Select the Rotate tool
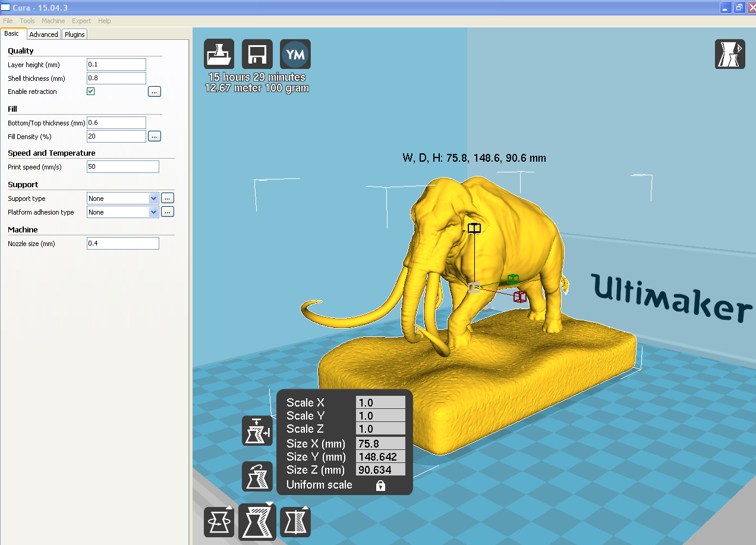This screenshot has width=756, height=545. (219, 521)
